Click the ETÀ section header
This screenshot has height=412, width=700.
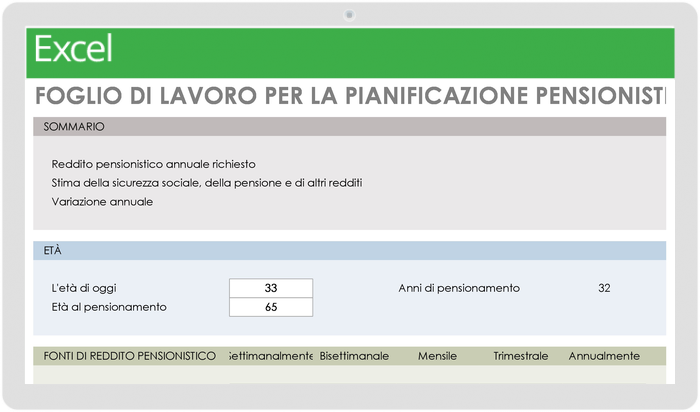(350, 251)
